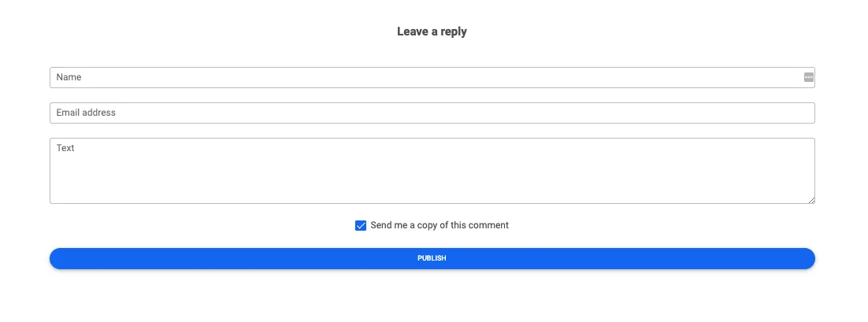
Task: Open password manager menu in Name field
Action: pyautogui.click(x=808, y=77)
